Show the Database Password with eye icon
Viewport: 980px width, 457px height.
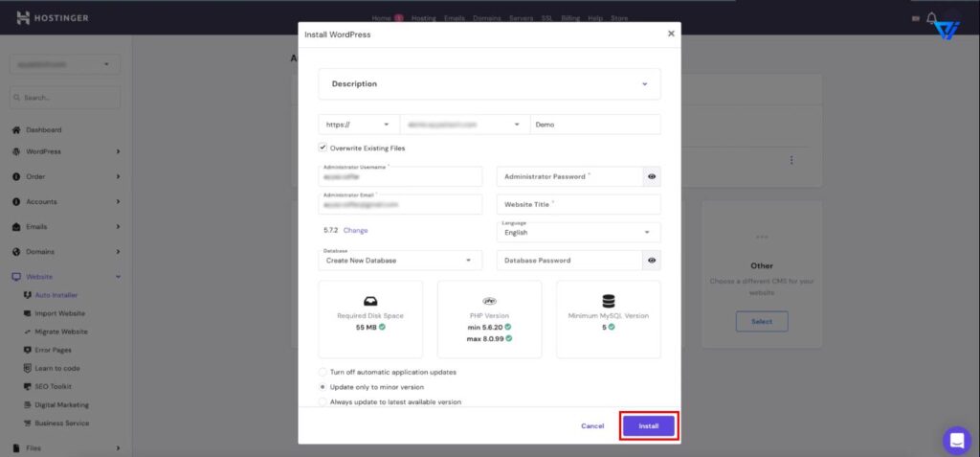(x=652, y=261)
